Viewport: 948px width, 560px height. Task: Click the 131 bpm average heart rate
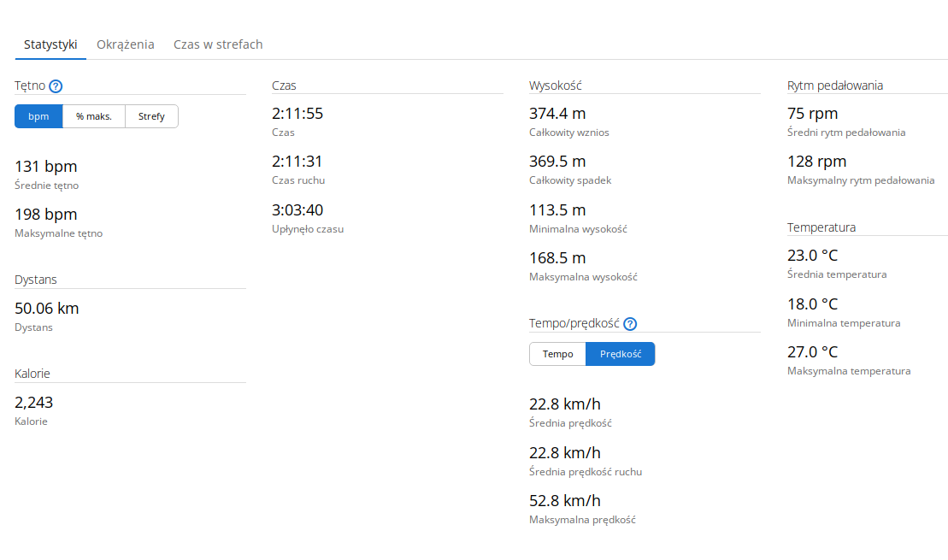46,167
